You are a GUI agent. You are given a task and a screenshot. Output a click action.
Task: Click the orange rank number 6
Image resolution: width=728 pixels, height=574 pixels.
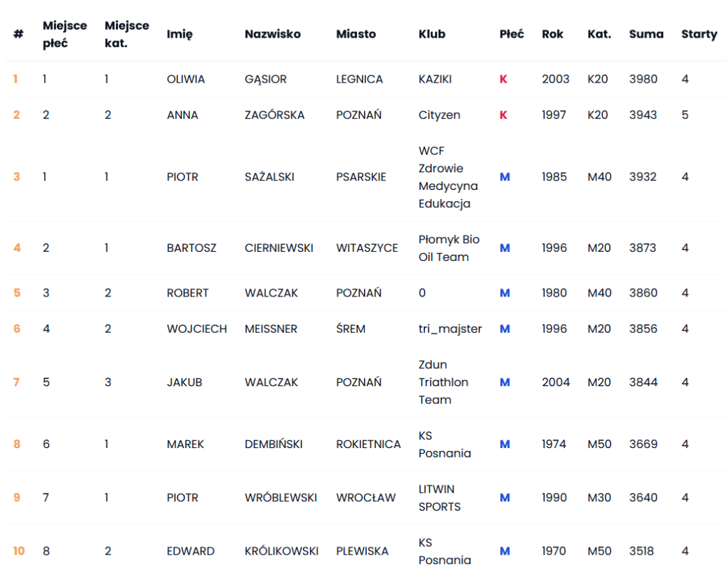click(x=17, y=329)
